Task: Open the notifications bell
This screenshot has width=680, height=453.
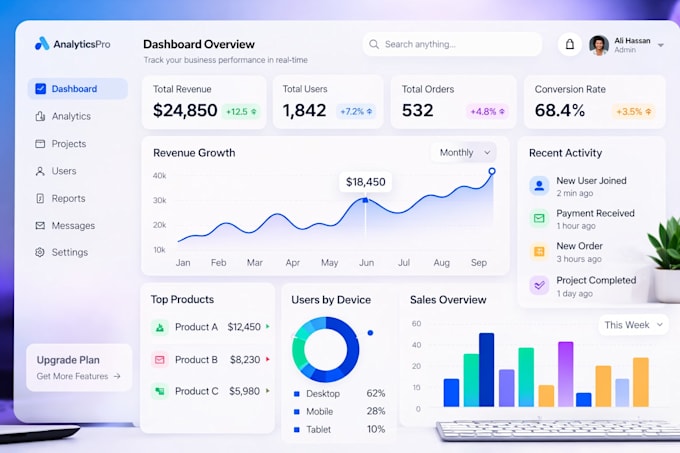Action: (x=569, y=44)
